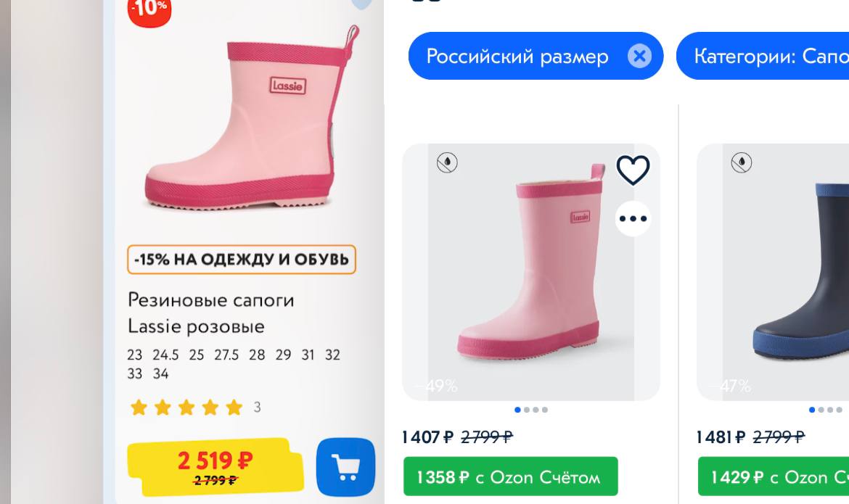Open three-dot menu on pink boots
849x504 pixels.
[x=633, y=219]
